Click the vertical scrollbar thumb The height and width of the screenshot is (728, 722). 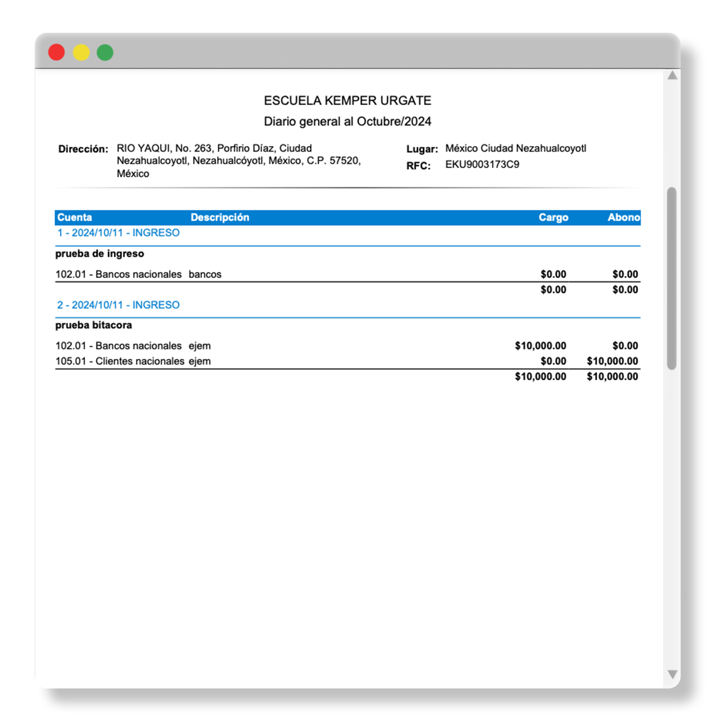point(672,278)
